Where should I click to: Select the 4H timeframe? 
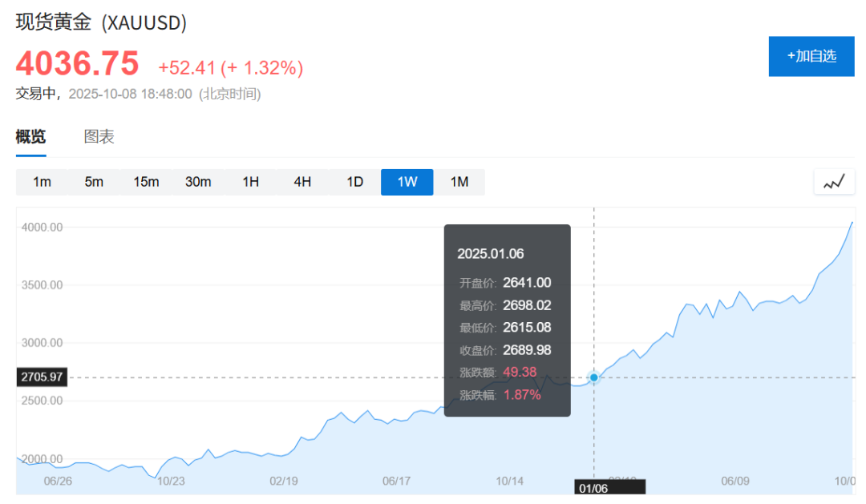[x=302, y=182]
